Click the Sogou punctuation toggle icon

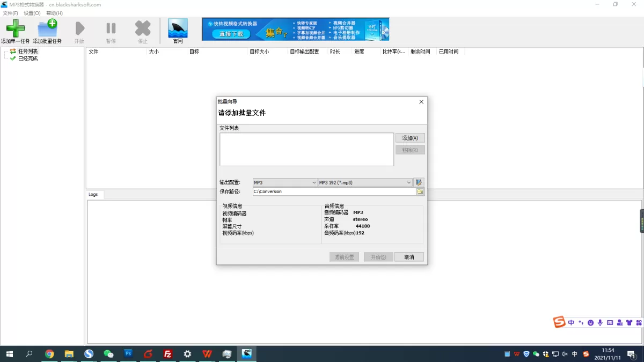(581, 323)
